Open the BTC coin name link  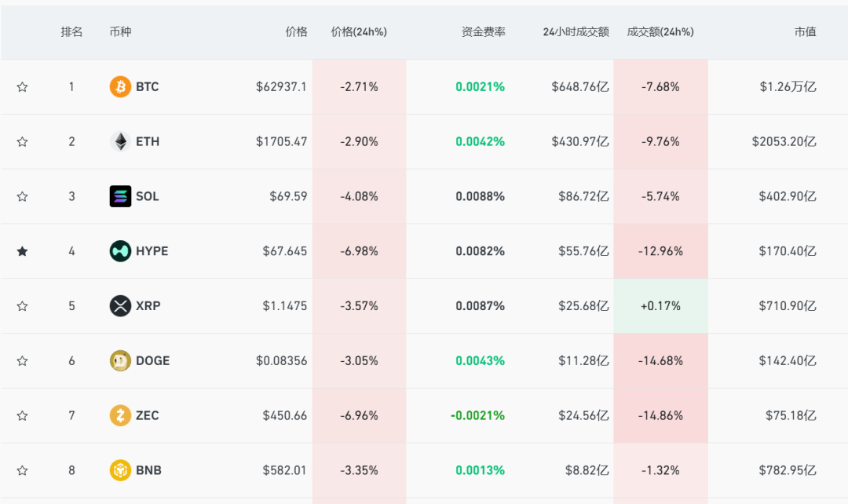click(x=147, y=86)
